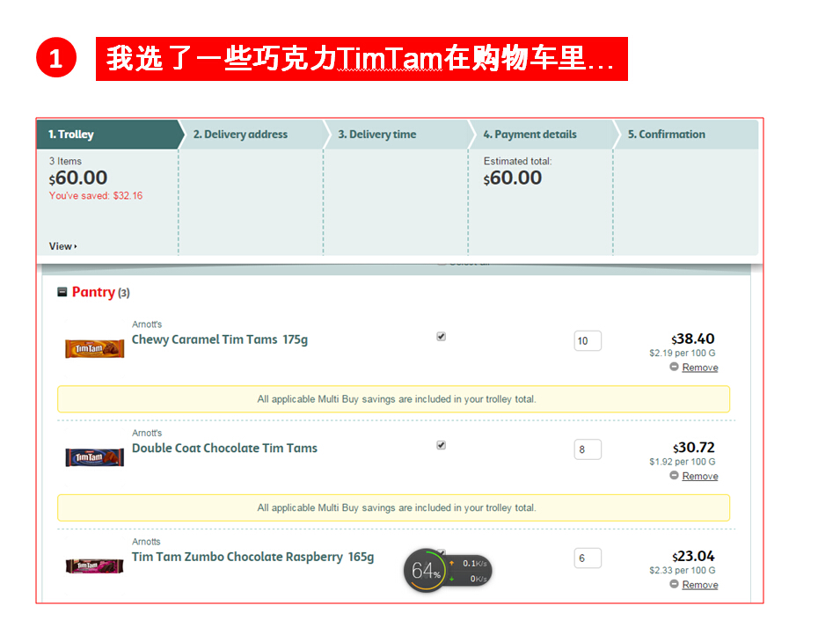Click Multi Buy savings notice under Chewy Caramel
The height and width of the screenshot is (620, 840).
[394, 399]
